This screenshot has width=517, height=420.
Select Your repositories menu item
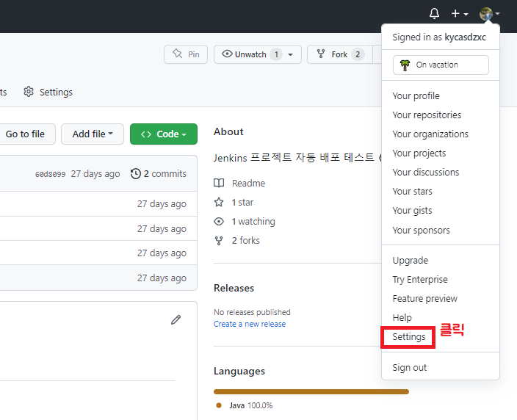tap(427, 115)
